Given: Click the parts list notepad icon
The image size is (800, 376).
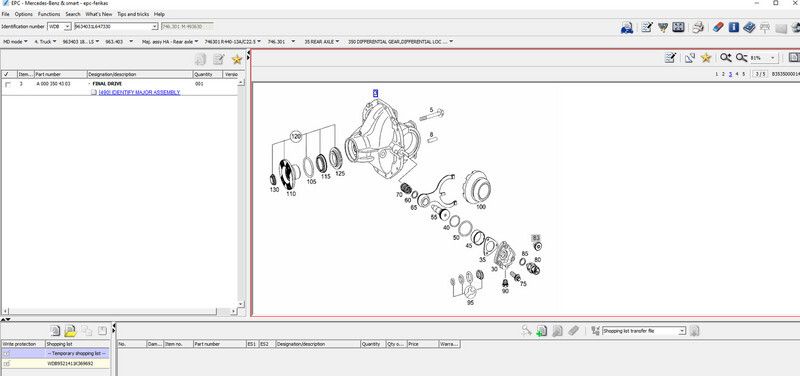Looking at the screenshot, I should pos(219,59).
